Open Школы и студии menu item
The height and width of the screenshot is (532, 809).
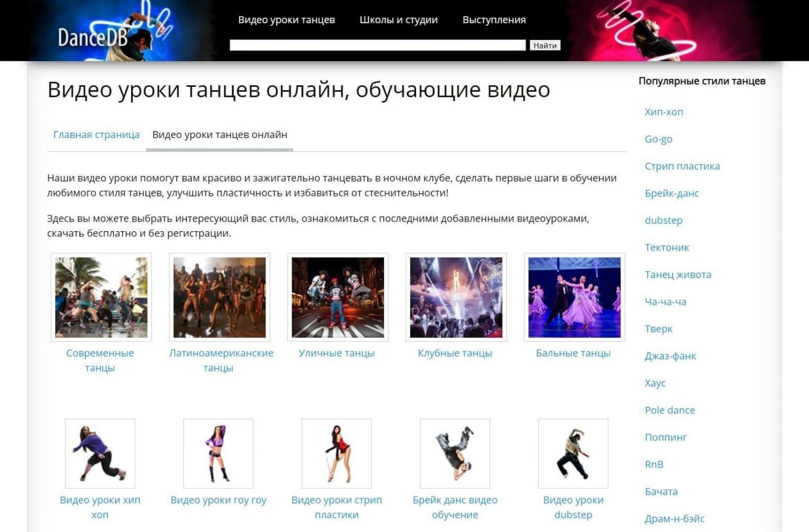tap(399, 20)
